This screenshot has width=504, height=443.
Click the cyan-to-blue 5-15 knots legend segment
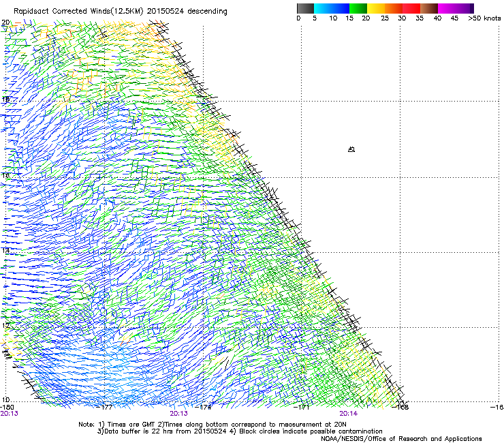(x=332, y=8)
